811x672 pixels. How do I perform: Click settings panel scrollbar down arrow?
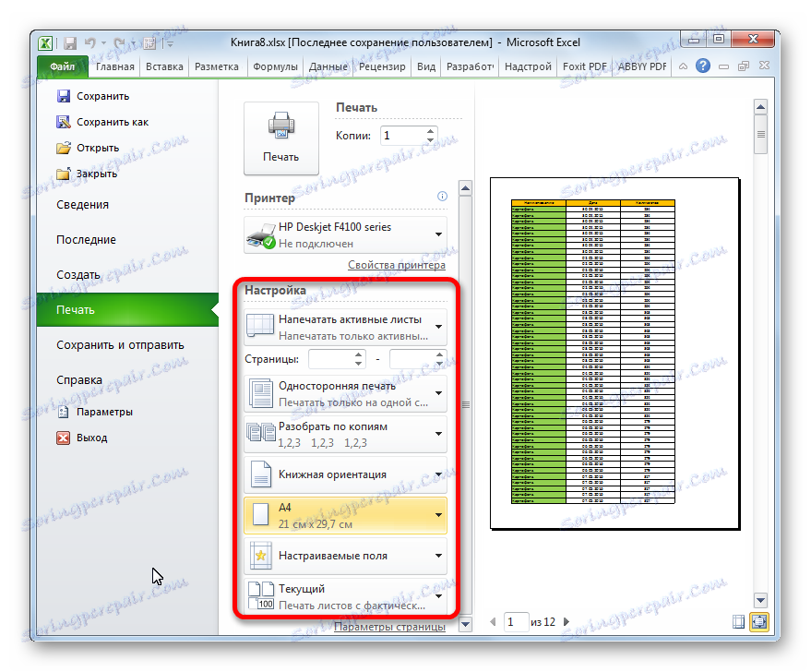pos(466,624)
